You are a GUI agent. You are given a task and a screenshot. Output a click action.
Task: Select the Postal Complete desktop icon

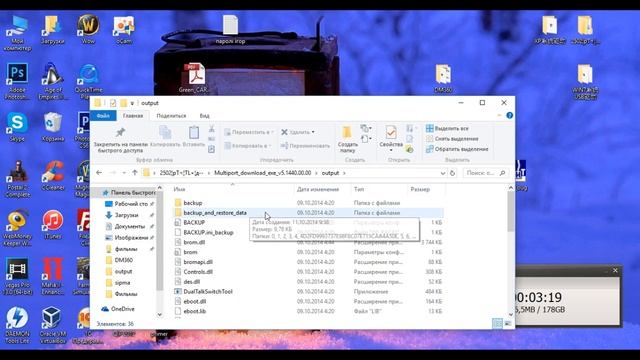click(17, 178)
